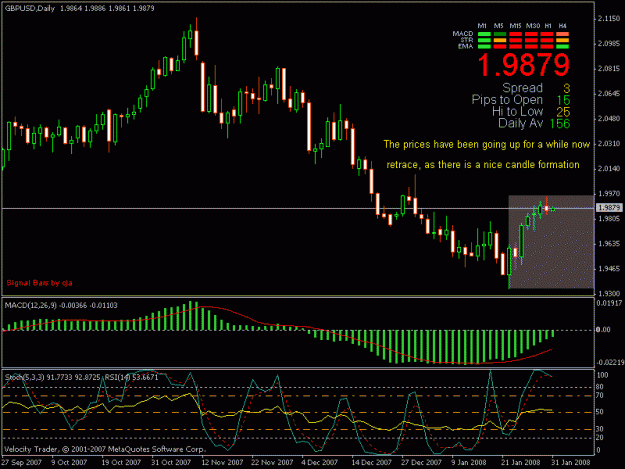
Task: Select the M15 timeframe column label
Action: [515, 26]
